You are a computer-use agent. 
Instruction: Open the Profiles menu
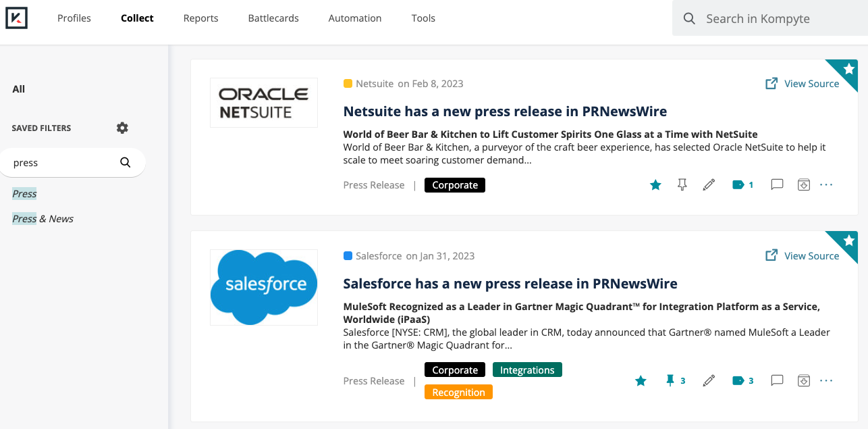(x=74, y=18)
